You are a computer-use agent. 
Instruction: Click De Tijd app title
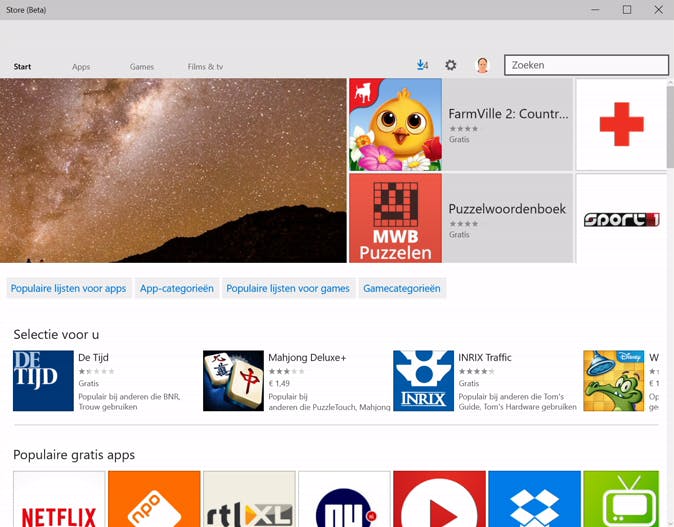click(93, 358)
